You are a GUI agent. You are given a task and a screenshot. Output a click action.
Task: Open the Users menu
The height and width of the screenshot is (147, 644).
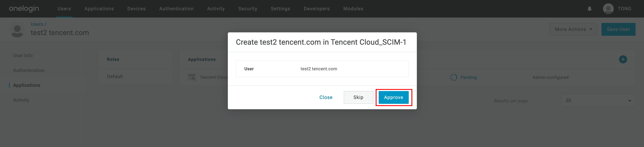pyautogui.click(x=64, y=9)
